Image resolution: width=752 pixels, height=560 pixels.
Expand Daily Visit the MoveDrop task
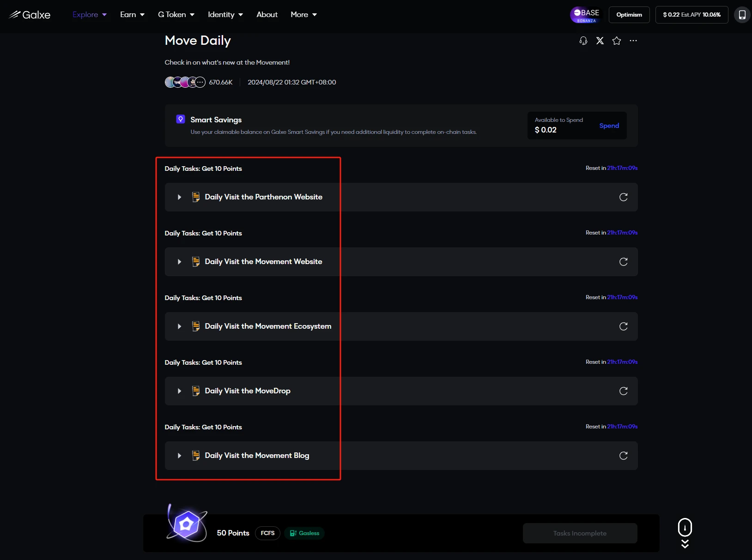[x=180, y=391]
